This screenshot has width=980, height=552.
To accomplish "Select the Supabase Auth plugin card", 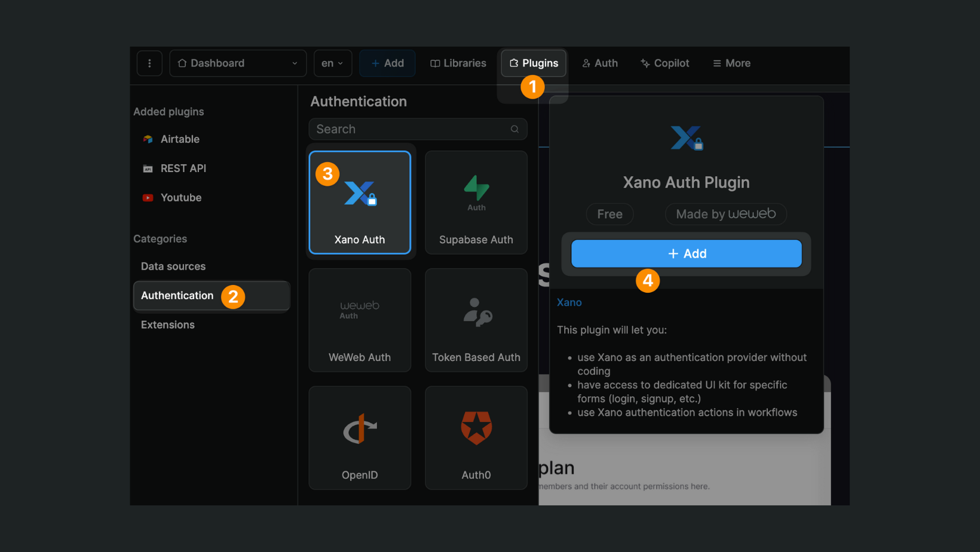I will point(476,203).
